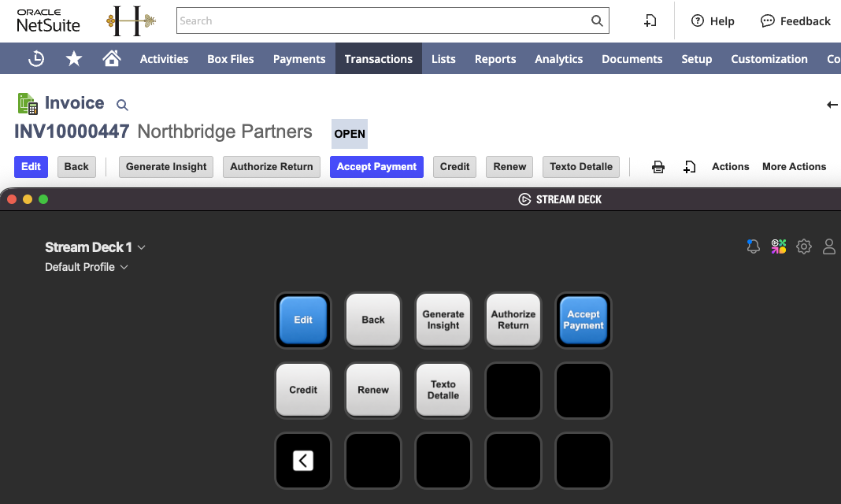Open the Analytics menu

pyautogui.click(x=558, y=59)
